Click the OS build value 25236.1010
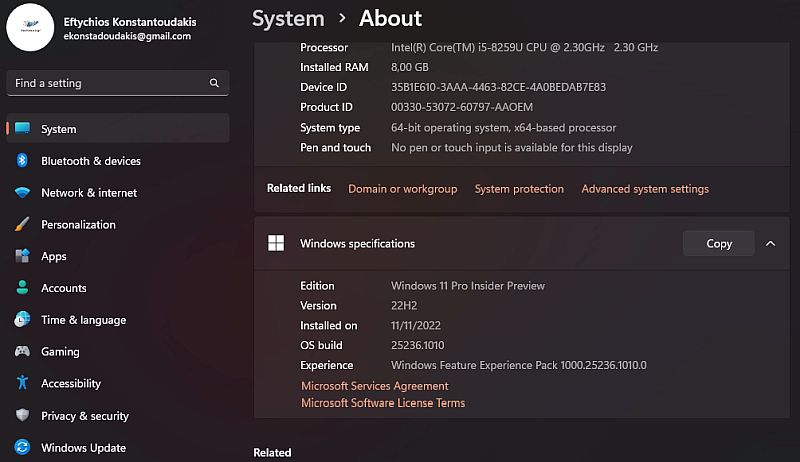The width and height of the screenshot is (800, 462). pos(417,345)
